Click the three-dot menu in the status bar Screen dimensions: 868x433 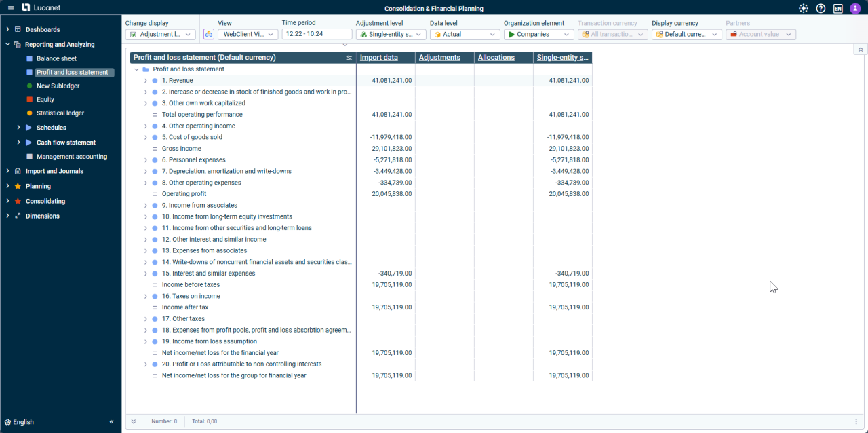coord(856,421)
